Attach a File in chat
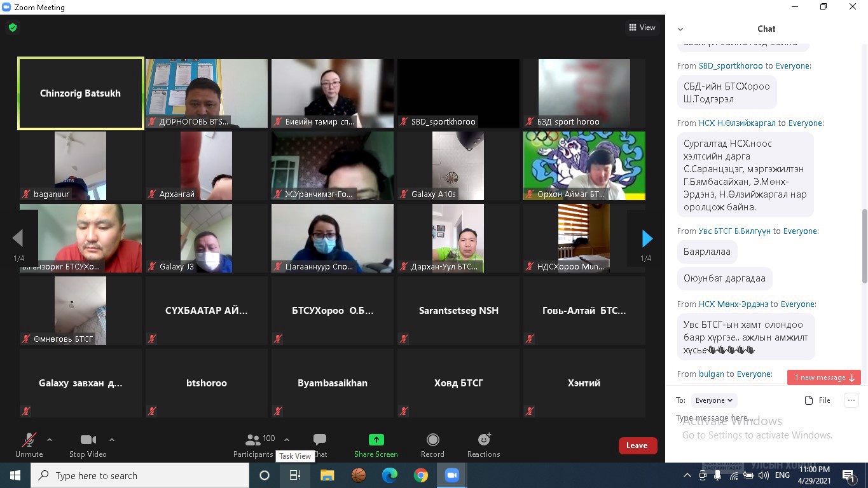The width and height of the screenshot is (868, 488). tap(818, 400)
